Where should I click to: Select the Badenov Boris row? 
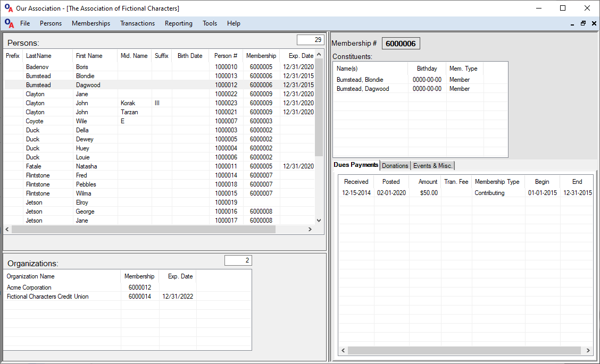point(160,67)
